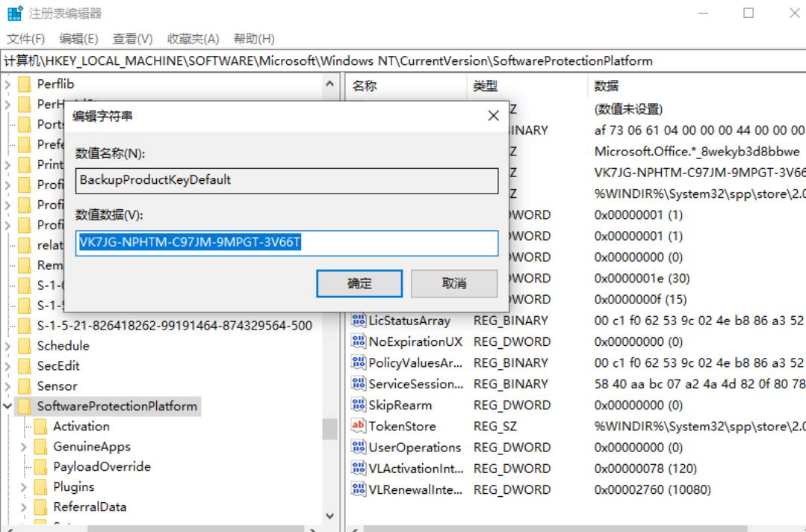Click the SkipRearm DWORD value icon
The image size is (806, 532).
point(358,404)
